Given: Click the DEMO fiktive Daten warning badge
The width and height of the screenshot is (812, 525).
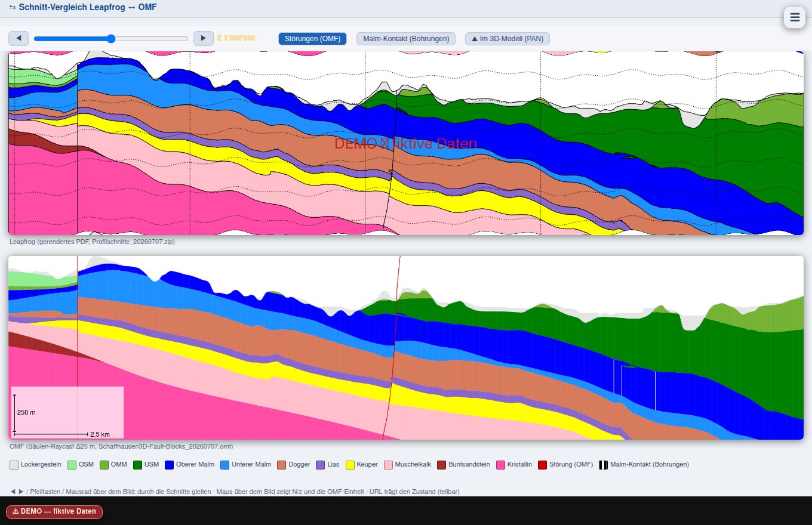Looking at the screenshot, I should (x=54, y=512).
